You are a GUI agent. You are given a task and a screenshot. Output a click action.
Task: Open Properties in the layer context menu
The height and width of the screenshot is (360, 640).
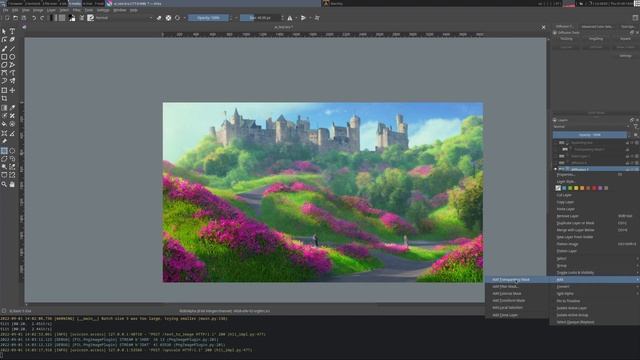tap(594, 175)
